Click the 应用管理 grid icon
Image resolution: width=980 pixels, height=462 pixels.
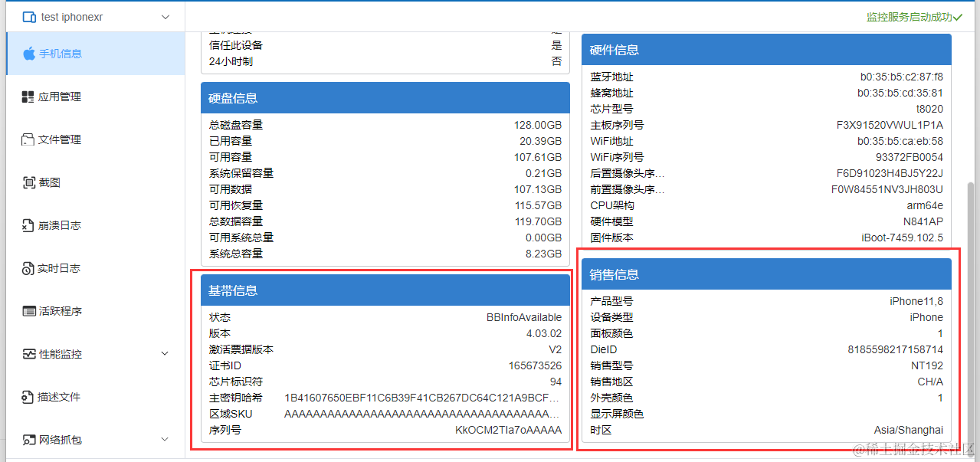tap(28, 97)
